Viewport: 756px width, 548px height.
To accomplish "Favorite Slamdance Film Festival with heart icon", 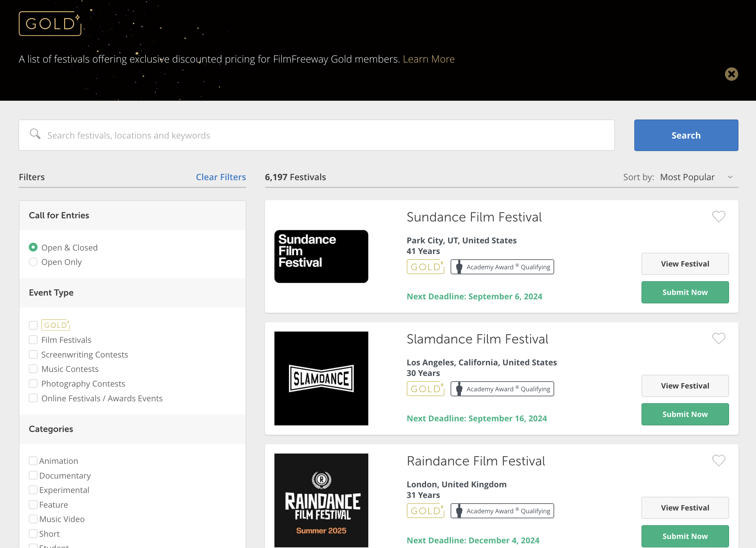I will click(719, 338).
